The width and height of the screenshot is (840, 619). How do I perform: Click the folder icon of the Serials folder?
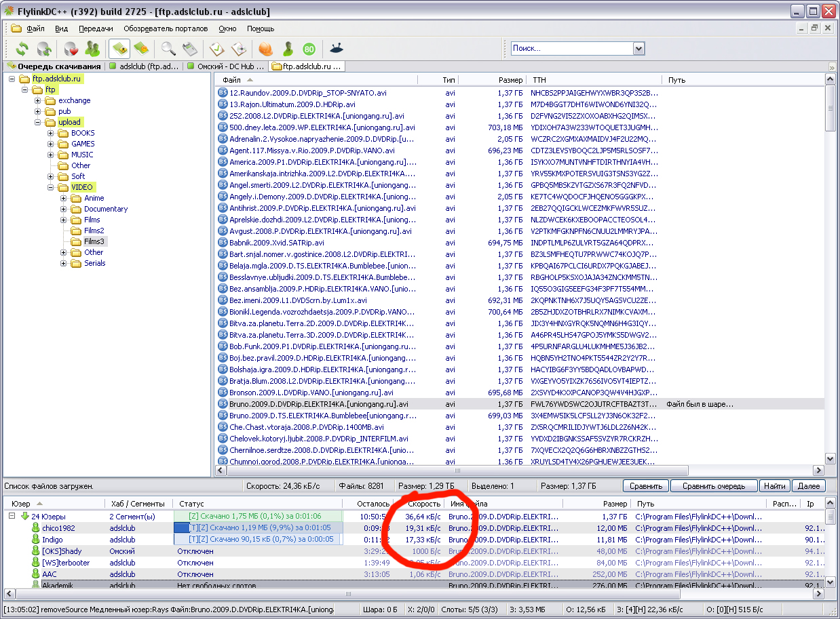76,263
